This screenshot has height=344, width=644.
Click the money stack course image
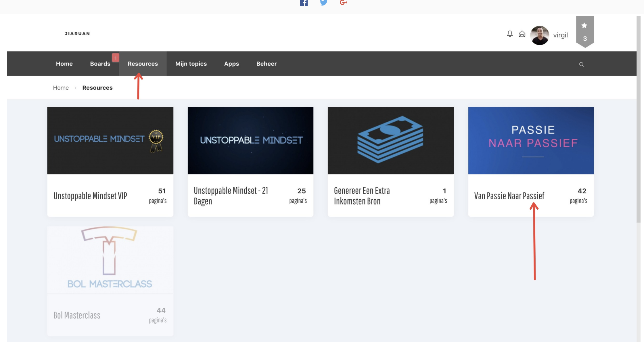390,140
